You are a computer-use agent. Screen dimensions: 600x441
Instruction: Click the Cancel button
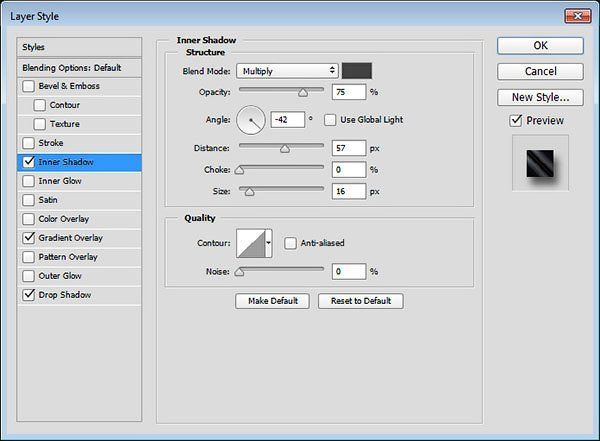[x=540, y=72]
